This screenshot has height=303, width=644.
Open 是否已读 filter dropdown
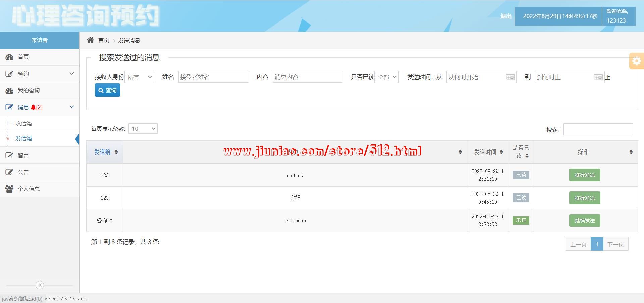(386, 77)
